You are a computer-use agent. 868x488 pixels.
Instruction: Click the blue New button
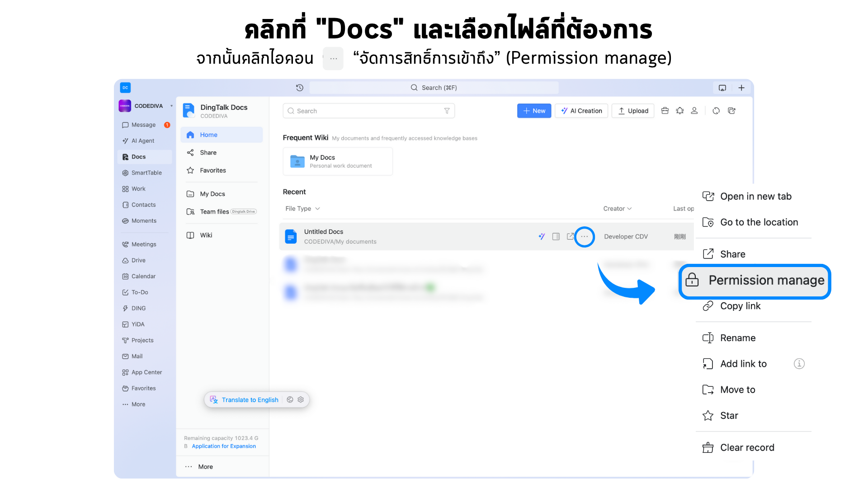tap(534, 111)
